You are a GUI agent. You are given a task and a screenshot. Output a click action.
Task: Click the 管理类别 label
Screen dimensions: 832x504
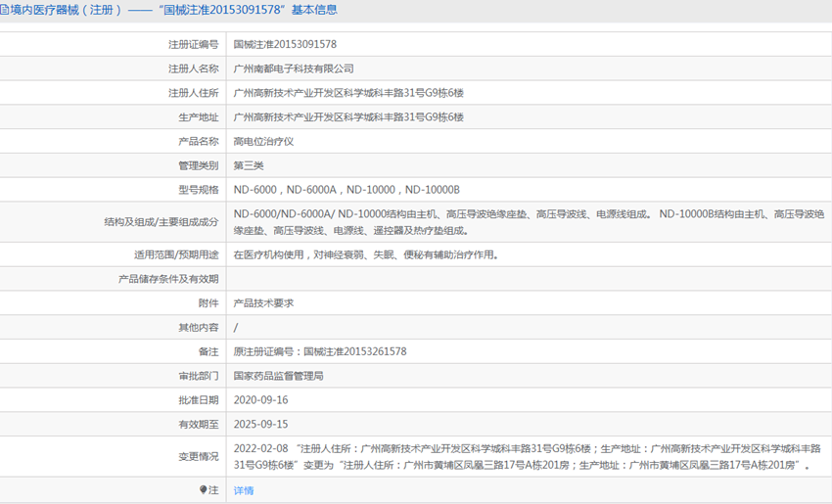(199, 166)
